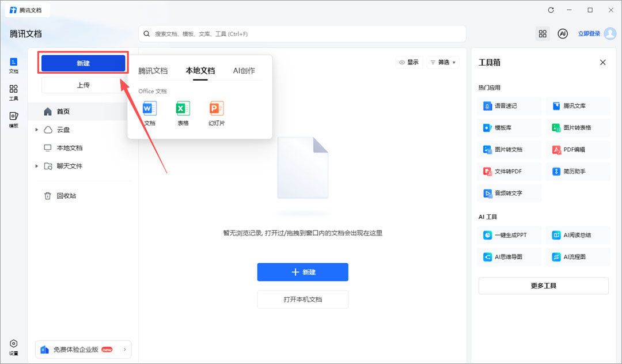Click the 免费体验企业版 banner
This screenshot has height=364, width=622.
pyautogui.click(x=84, y=350)
